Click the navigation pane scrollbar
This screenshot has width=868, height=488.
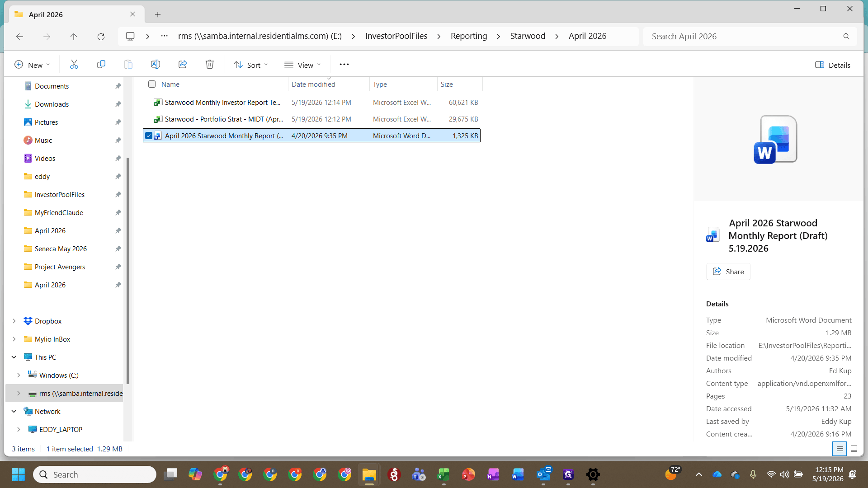coord(128,271)
